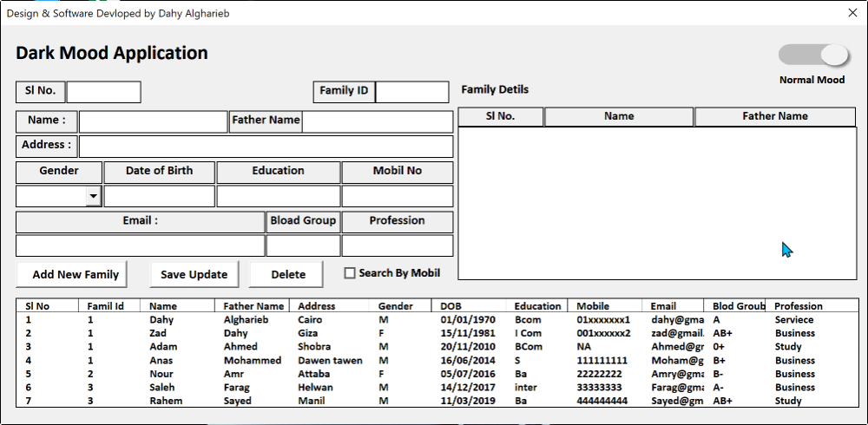Click the Family Detils list box
The height and width of the screenshot is (425, 868).
coord(657,203)
